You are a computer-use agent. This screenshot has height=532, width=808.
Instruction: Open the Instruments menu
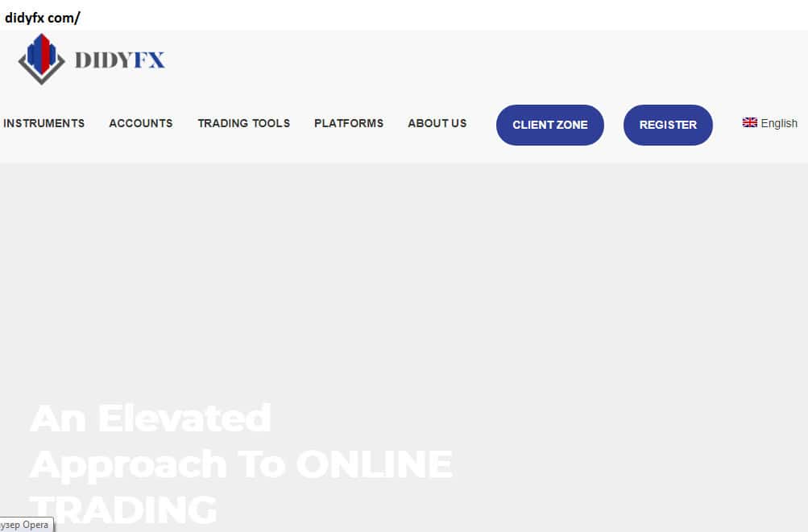pos(44,124)
